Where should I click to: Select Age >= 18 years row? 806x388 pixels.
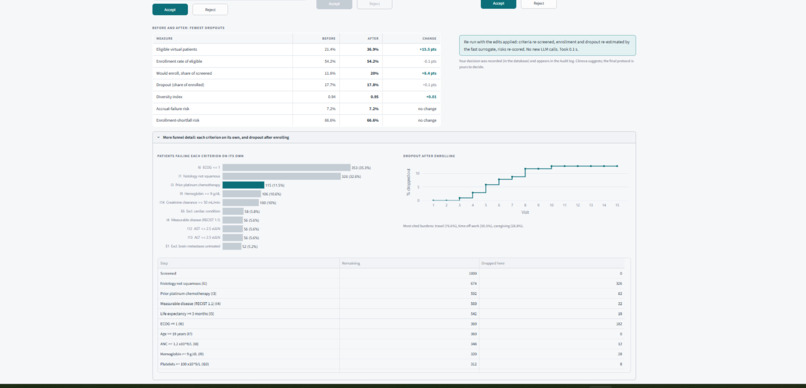tap(392, 334)
